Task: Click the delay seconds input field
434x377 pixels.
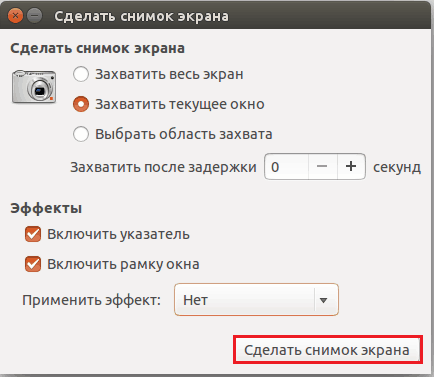Action: [287, 166]
